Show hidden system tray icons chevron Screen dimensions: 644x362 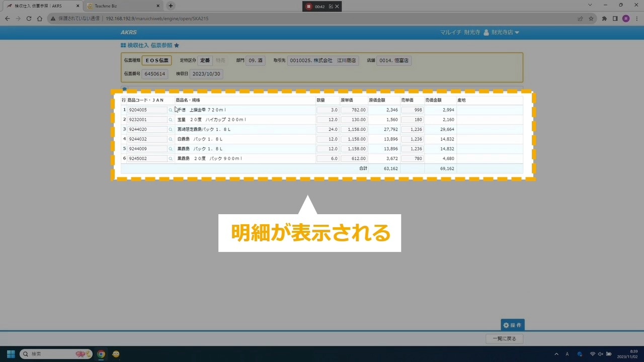pos(556,354)
